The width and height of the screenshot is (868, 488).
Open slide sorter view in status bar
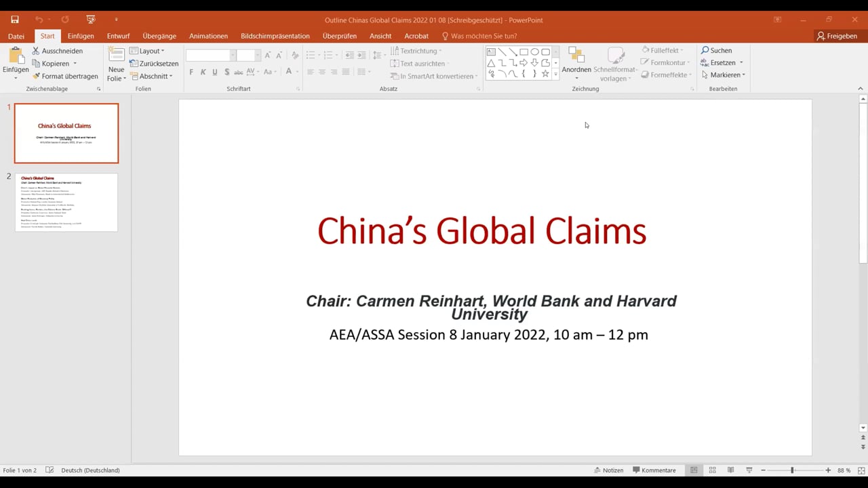(x=712, y=470)
